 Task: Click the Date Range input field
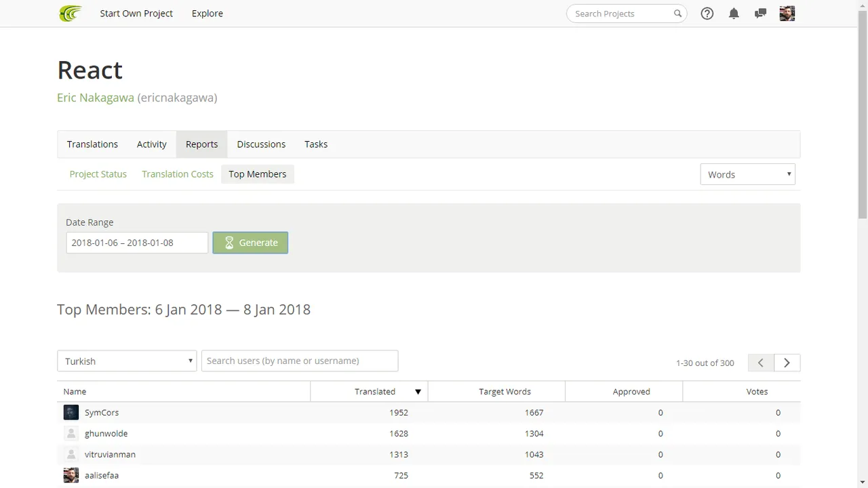click(x=137, y=243)
